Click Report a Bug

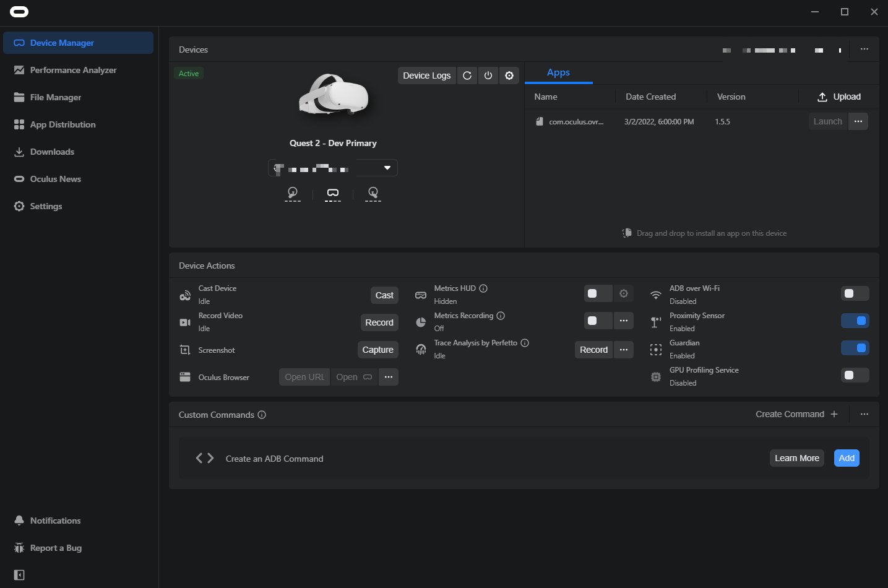[x=78, y=548]
